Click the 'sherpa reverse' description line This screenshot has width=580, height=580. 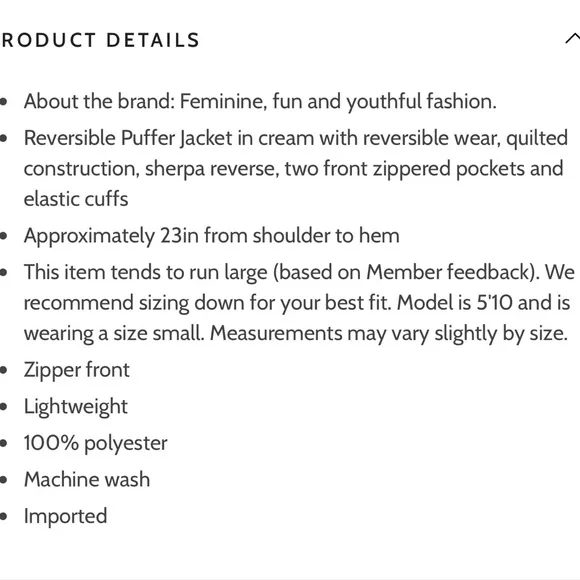click(293, 169)
